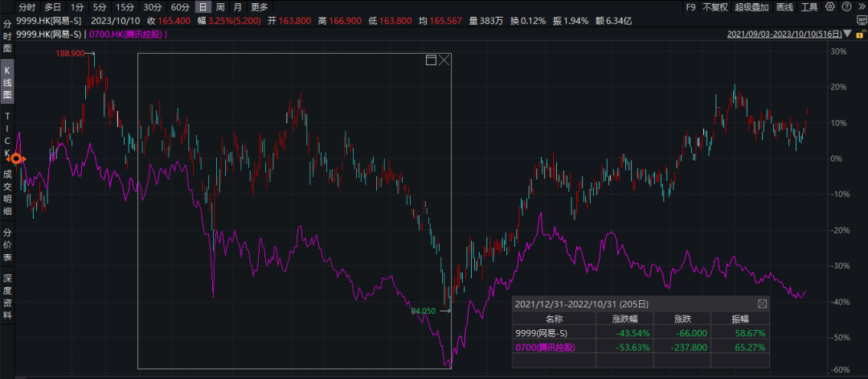Open the 更多 periods dropdown
The image size is (868, 379).
point(259,7)
